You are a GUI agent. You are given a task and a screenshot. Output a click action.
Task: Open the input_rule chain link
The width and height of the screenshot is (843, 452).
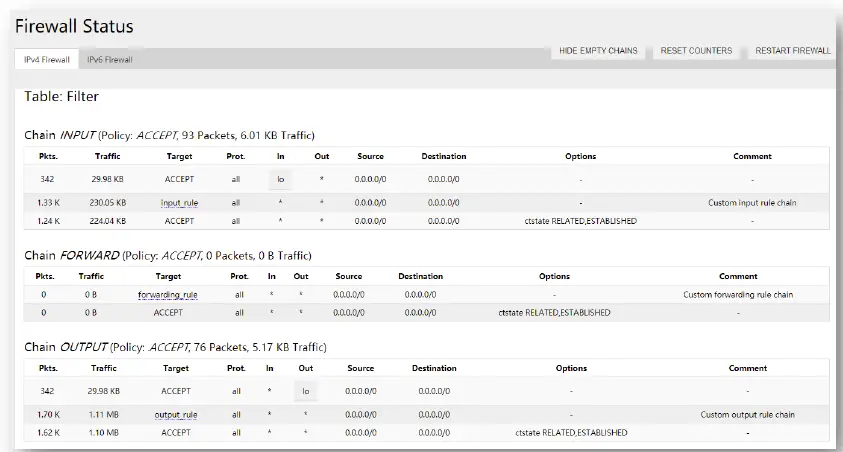pos(179,203)
